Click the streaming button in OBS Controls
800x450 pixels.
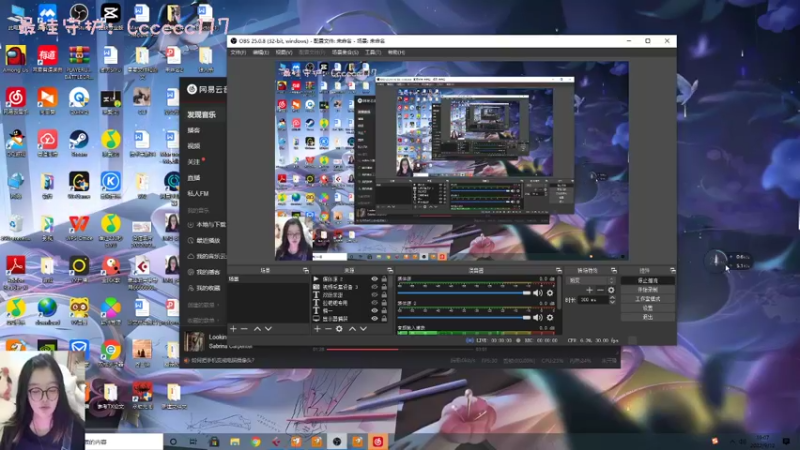647,281
